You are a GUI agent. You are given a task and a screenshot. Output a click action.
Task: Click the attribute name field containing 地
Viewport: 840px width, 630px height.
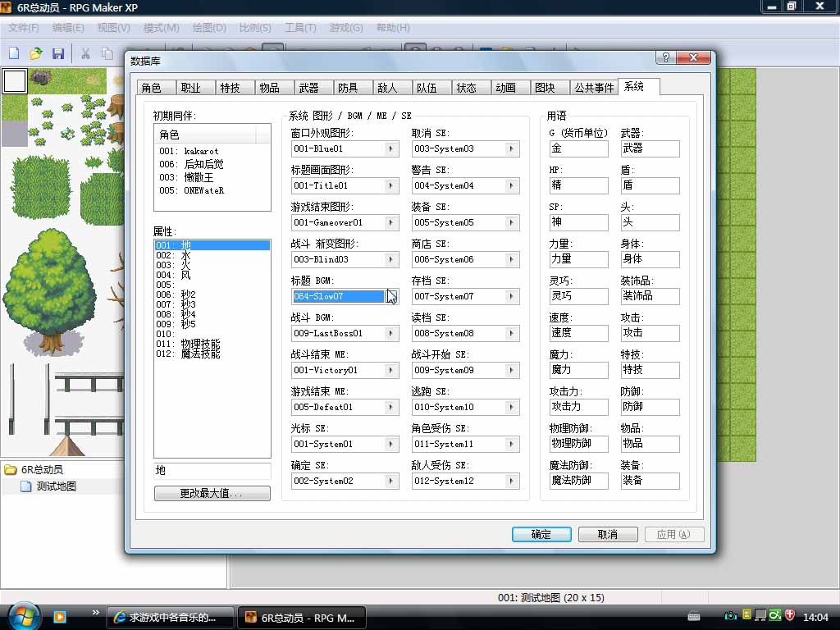[212, 471]
